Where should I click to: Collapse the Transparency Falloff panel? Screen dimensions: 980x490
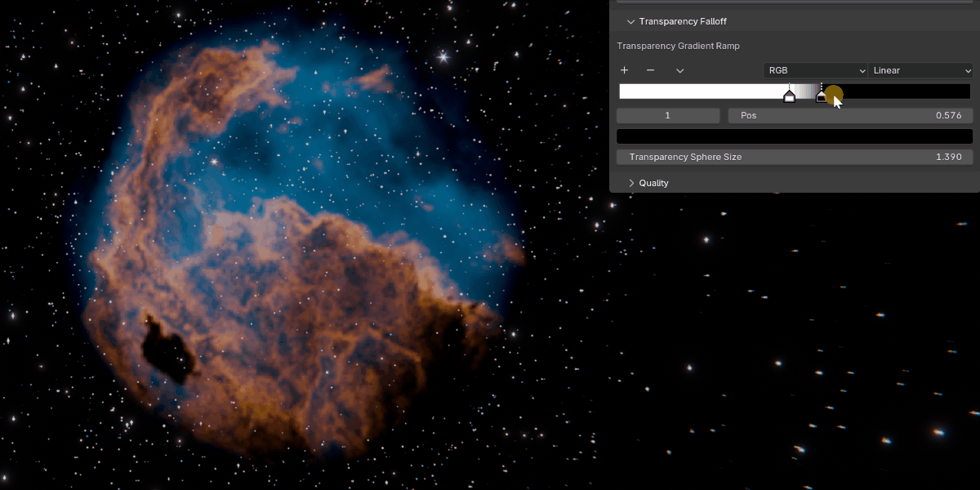(631, 21)
